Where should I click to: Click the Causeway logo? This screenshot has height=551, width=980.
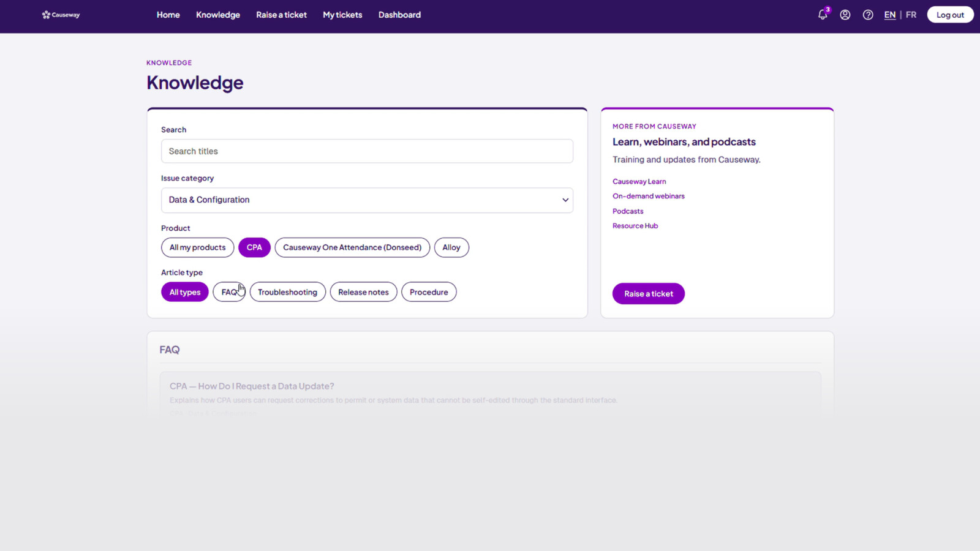point(61,15)
